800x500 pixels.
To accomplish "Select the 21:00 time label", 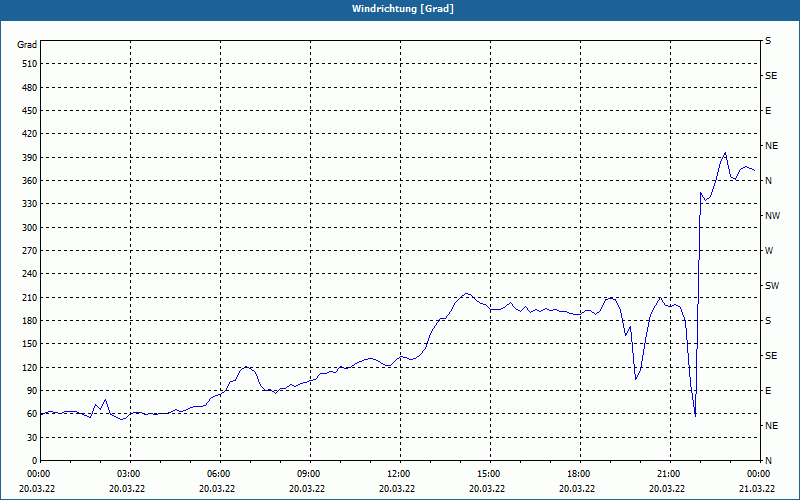I will tap(670, 474).
